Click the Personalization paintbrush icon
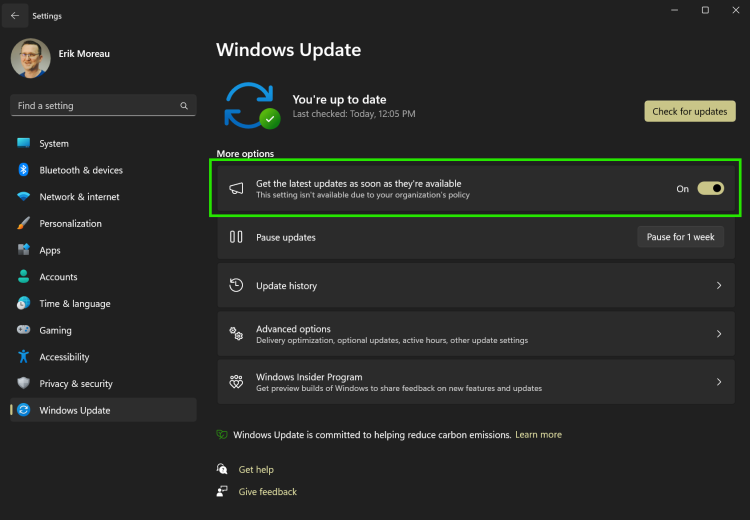The height and width of the screenshot is (520, 750). [23, 224]
